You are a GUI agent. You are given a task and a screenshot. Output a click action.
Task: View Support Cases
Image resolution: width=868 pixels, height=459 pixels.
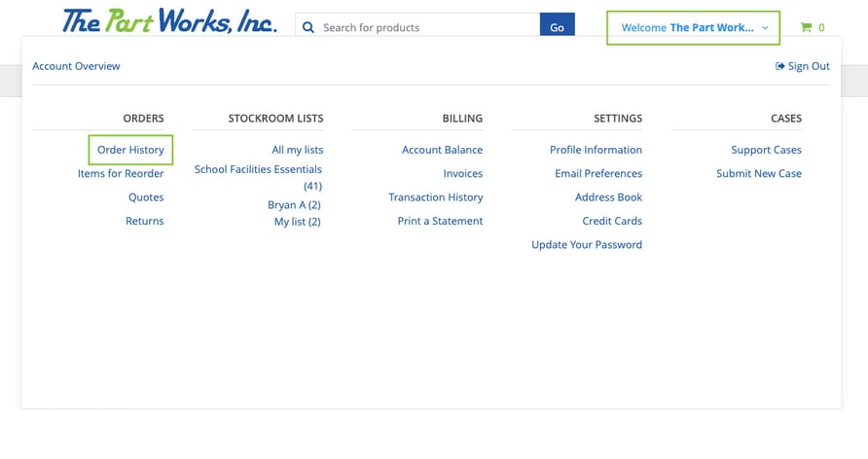(766, 150)
